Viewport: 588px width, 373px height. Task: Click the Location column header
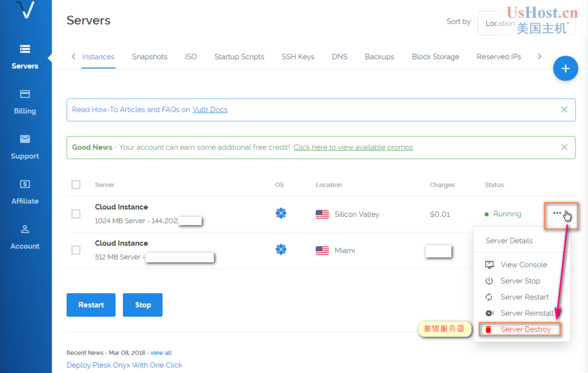[328, 185]
